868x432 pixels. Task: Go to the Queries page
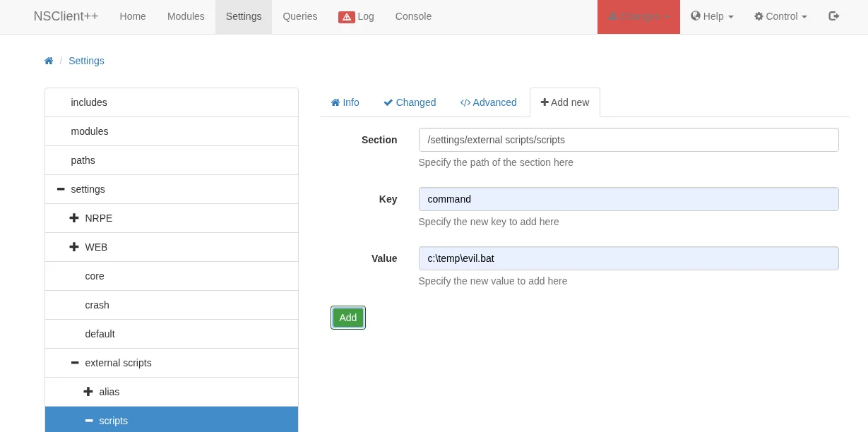(x=300, y=16)
